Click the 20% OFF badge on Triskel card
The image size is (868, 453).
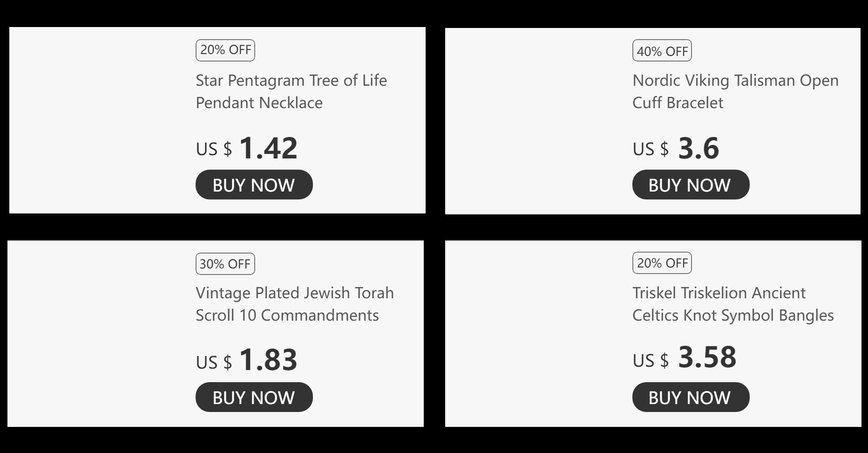click(662, 263)
